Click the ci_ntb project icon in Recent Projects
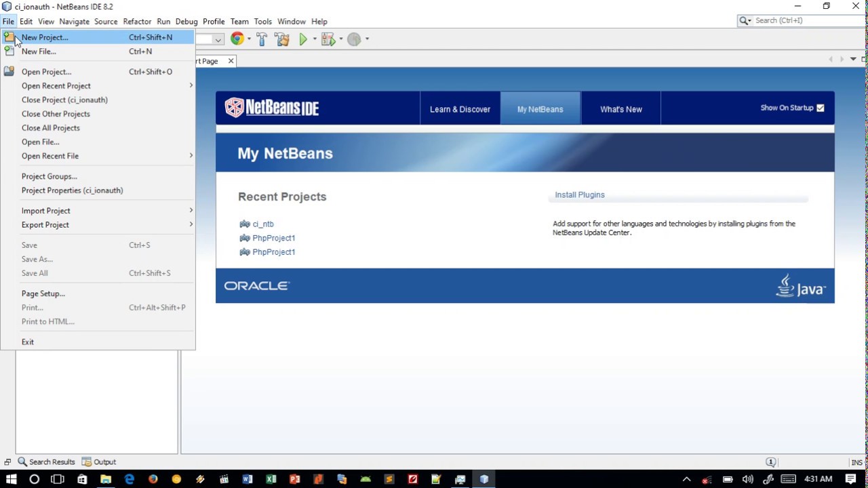This screenshot has width=868, height=488. pos(245,224)
